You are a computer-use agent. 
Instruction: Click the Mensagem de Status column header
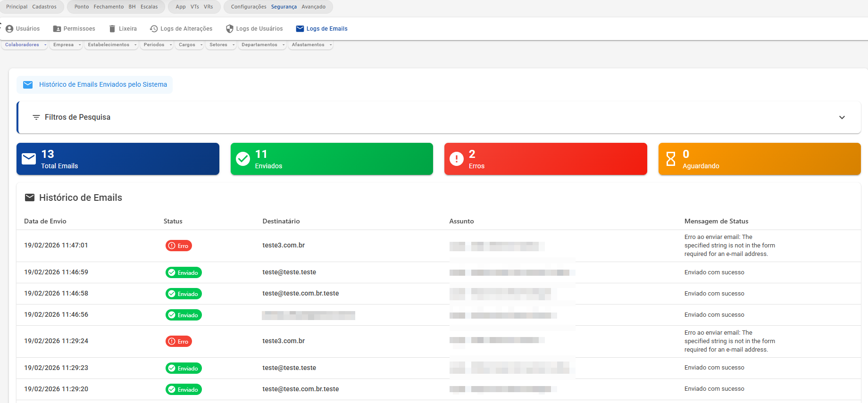[x=716, y=221]
